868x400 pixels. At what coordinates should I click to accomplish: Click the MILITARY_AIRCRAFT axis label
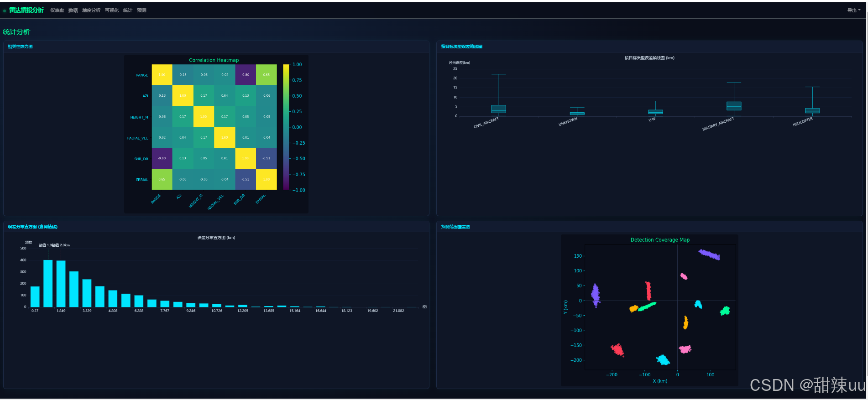pyautogui.click(x=718, y=124)
